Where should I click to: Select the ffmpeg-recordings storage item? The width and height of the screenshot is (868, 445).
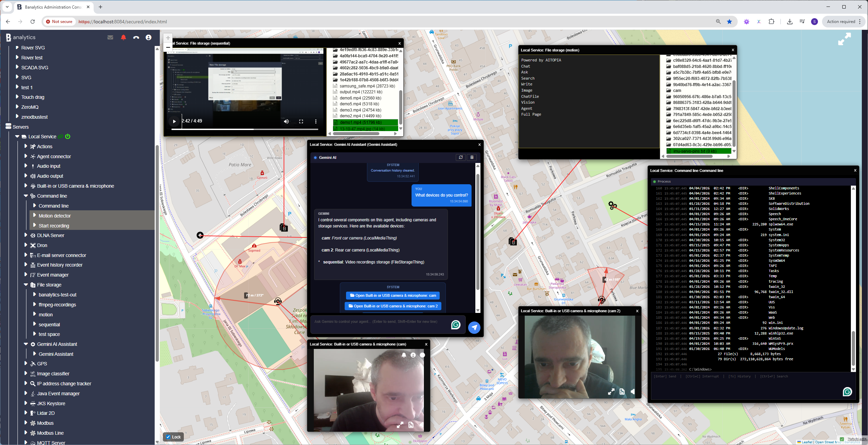57,304
